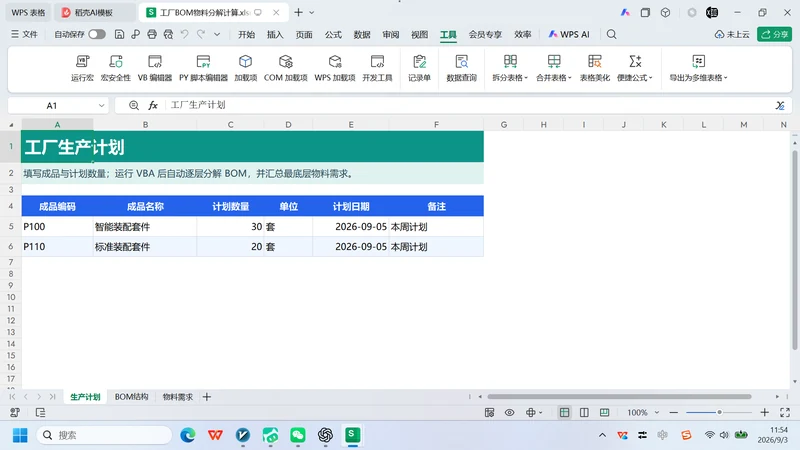Open the 加载项 add-ins dialog
The width and height of the screenshot is (800, 450).
[x=245, y=68]
